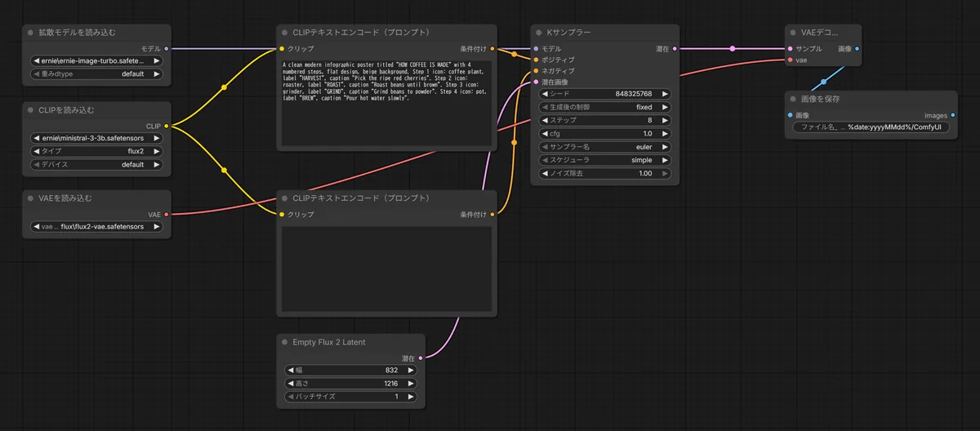The height and width of the screenshot is (431, 980).
Task: Select previous type with タイプ left arrow
Action: tap(36, 151)
